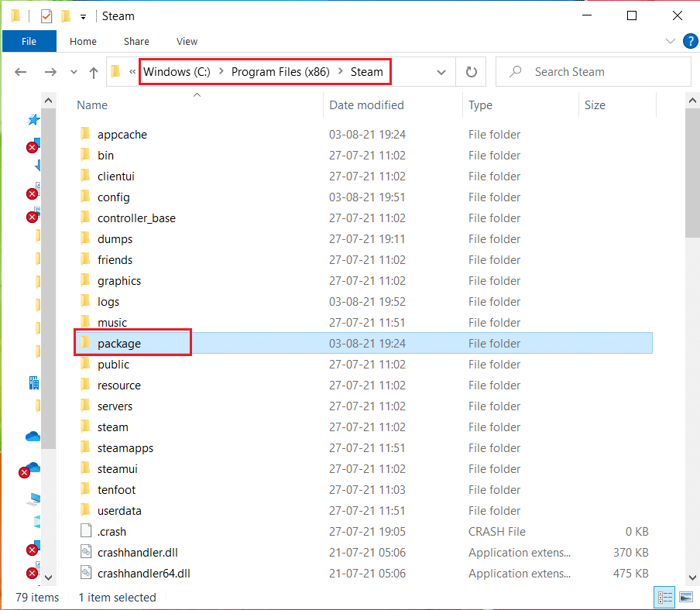The width and height of the screenshot is (700, 610).
Task: Switch to details view in status bar
Action: click(664, 597)
